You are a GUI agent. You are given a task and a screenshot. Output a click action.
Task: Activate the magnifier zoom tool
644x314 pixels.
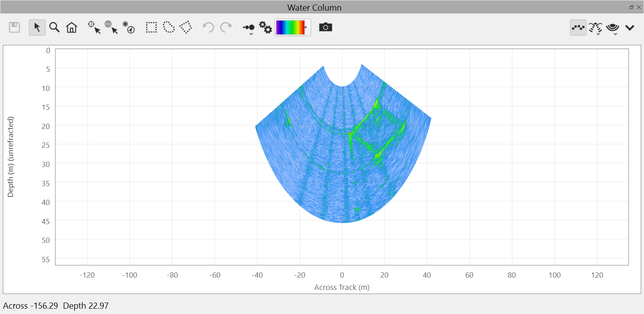coord(54,27)
